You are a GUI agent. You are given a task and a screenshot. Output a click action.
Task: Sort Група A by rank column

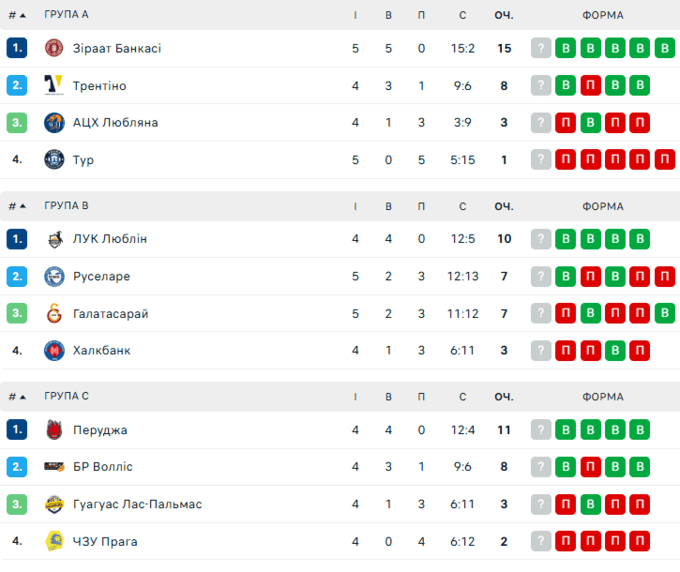[x=17, y=15]
